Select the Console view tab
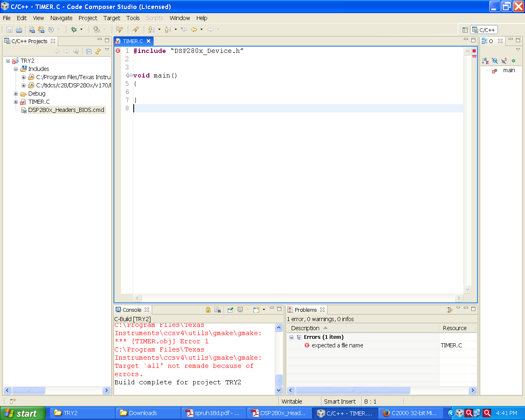The image size is (525, 420). (x=132, y=310)
